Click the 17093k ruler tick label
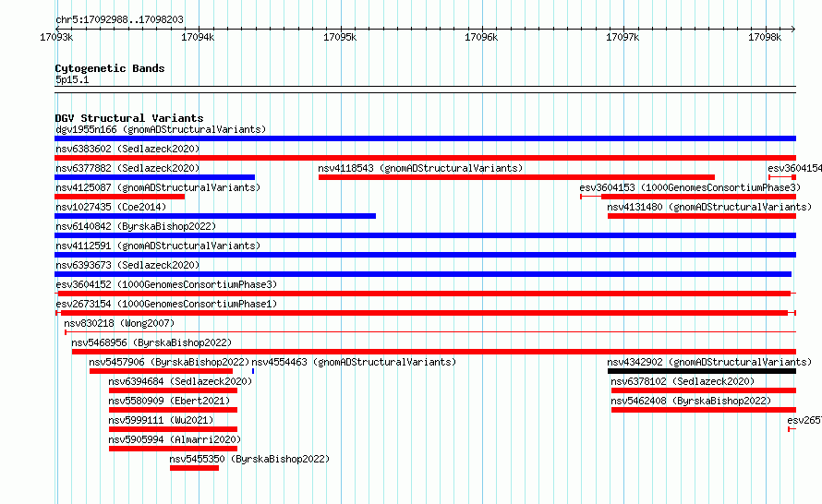The height and width of the screenshot is (504, 822). tap(56, 37)
